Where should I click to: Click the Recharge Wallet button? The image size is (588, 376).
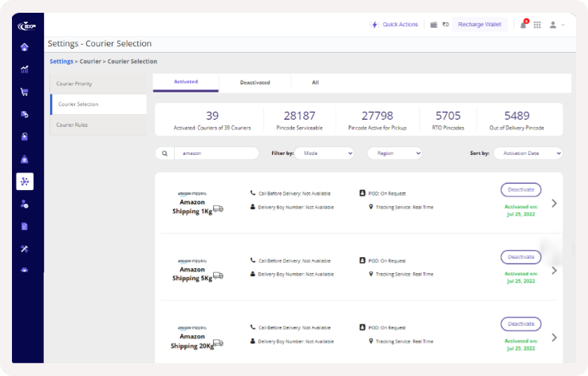[479, 25]
